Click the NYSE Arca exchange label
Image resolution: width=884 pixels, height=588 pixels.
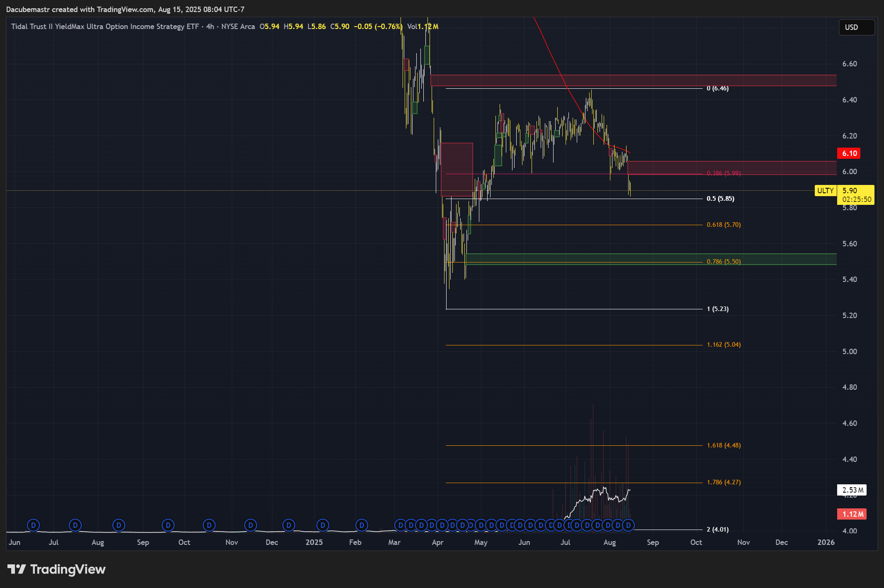(238, 27)
